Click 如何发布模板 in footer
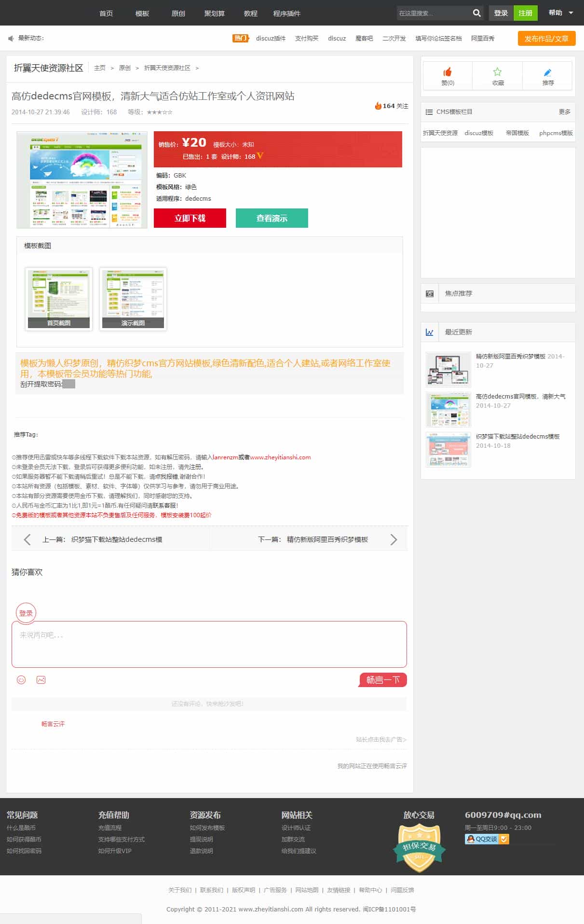 (x=207, y=827)
